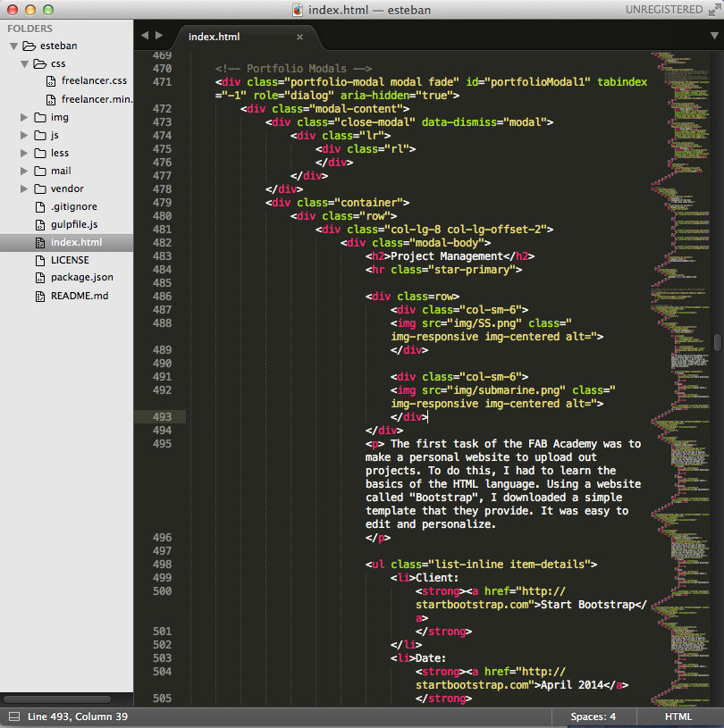Collapse the esteban root folder
The width and height of the screenshot is (724, 728).
(x=13, y=46)
